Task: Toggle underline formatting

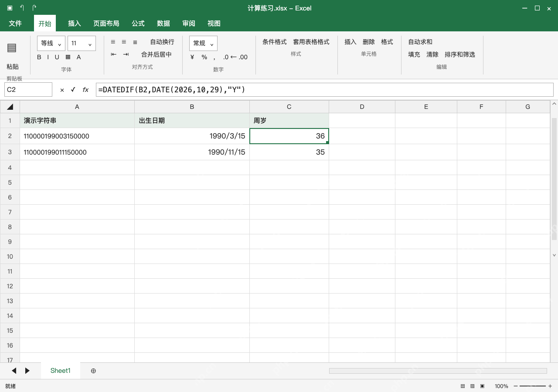Action: tap(57, 57)
